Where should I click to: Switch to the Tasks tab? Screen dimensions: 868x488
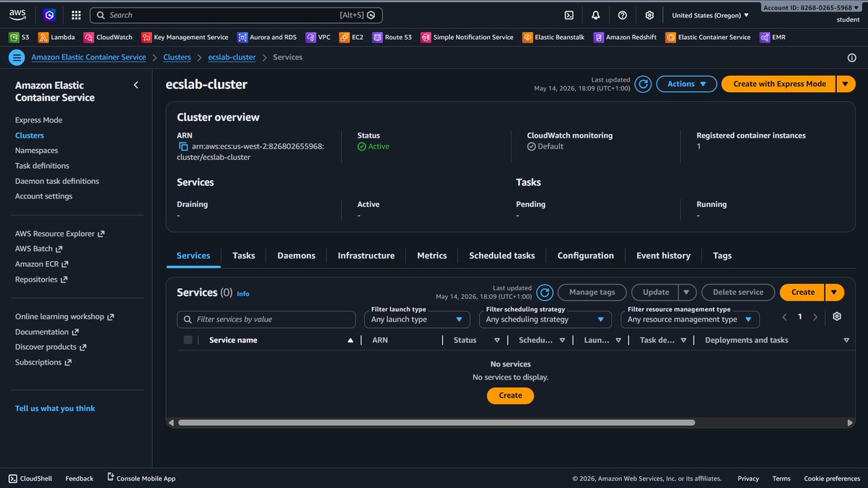coord(243,256)
